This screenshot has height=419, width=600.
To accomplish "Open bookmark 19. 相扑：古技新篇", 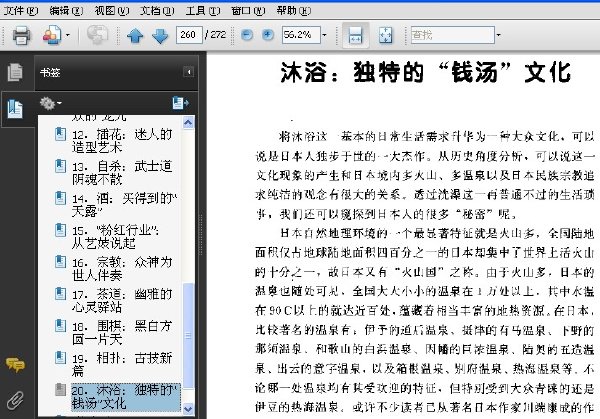I will [122, 364].
